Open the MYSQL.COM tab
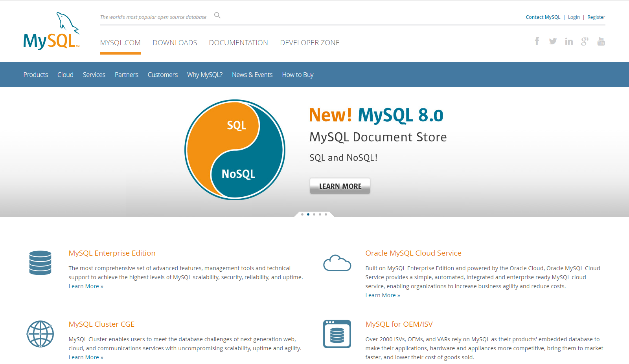Viewport: 629px width, 364px height. pos(120,43)
